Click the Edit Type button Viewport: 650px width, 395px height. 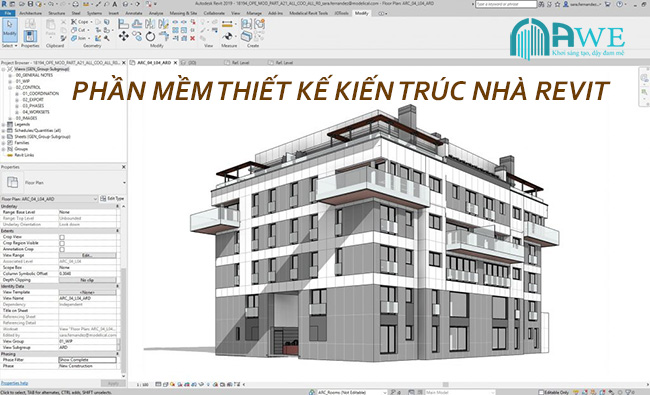(112, 199)
